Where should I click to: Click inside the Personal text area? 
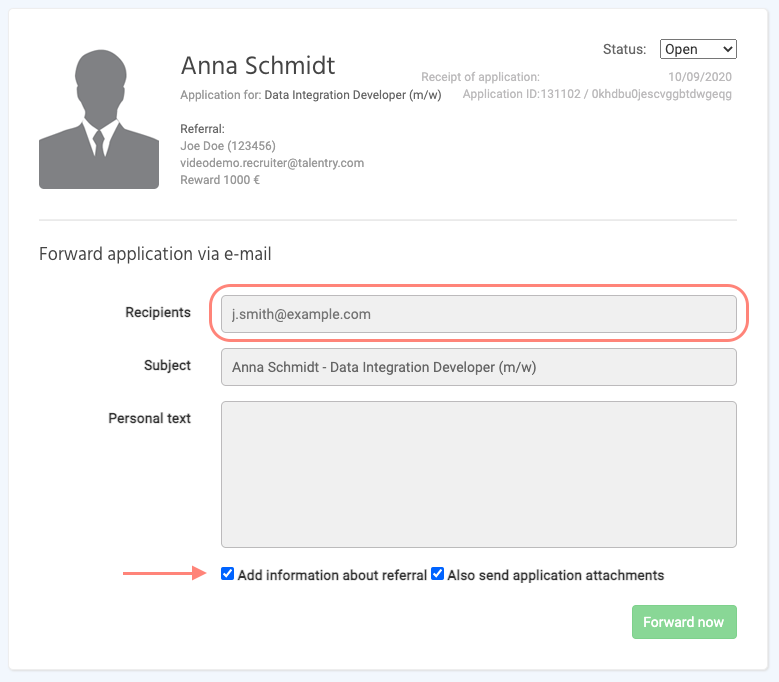coord(478,474)
